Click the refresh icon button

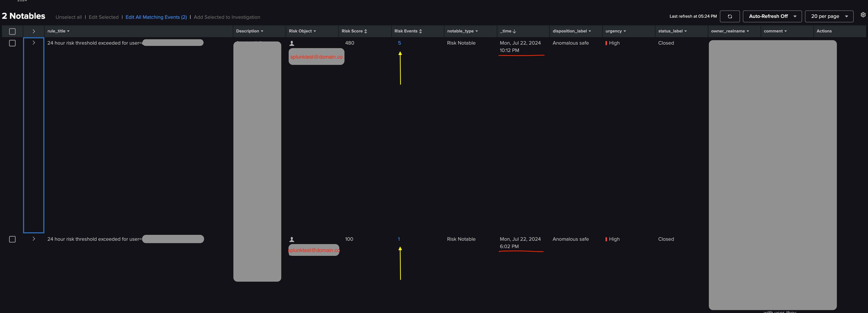tap(729, 16)
